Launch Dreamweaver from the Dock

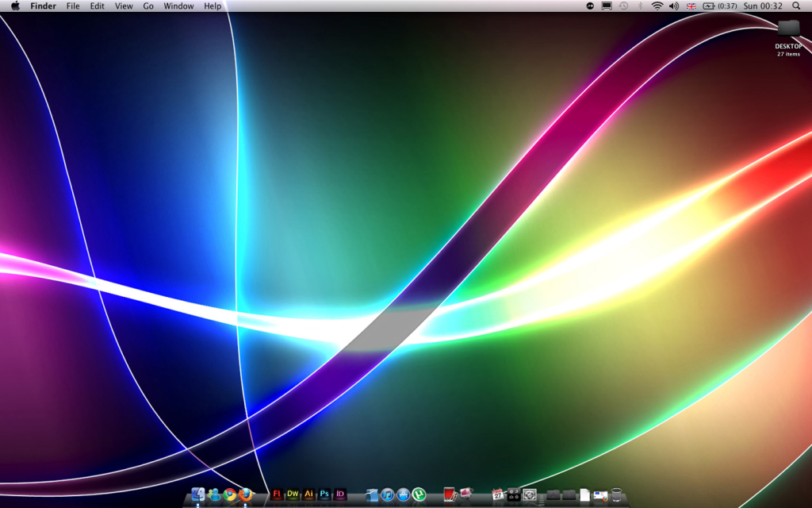coord(292,496)
